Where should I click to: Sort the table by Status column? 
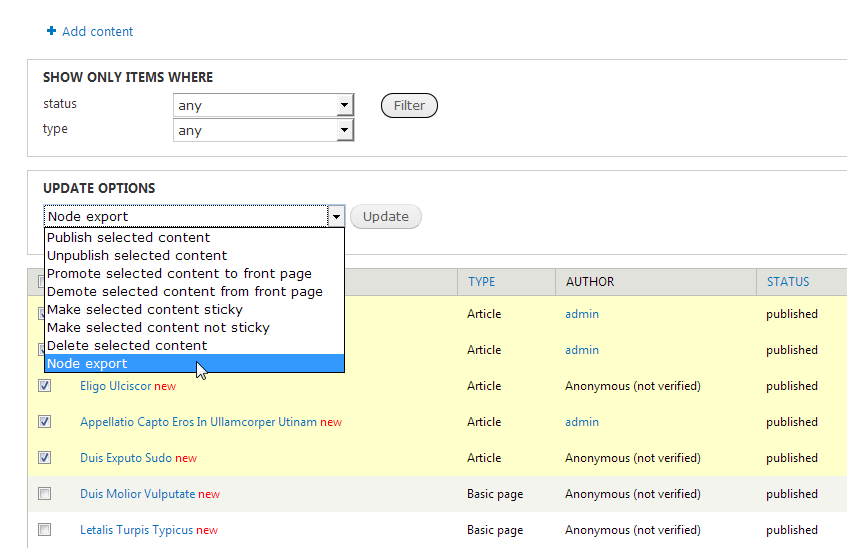pos(788,282)
